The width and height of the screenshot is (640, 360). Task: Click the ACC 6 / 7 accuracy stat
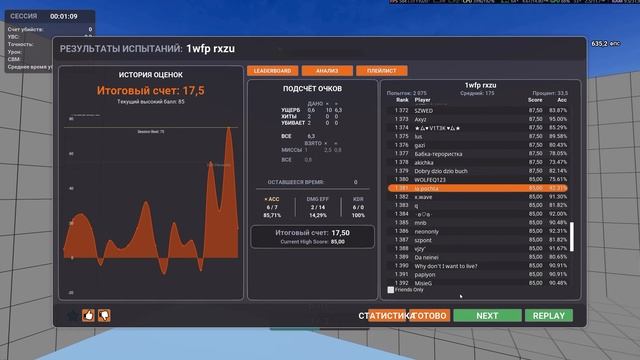[272, 207]
